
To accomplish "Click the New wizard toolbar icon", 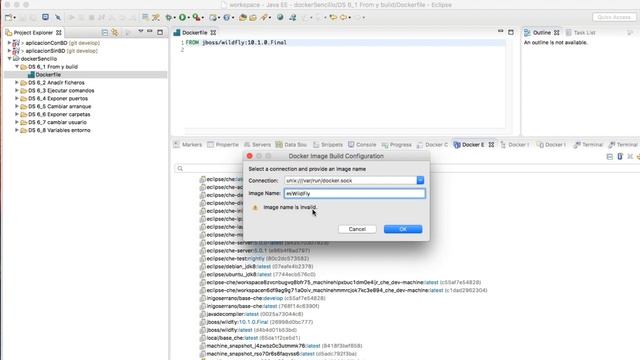I will click(x=9, y=18).
